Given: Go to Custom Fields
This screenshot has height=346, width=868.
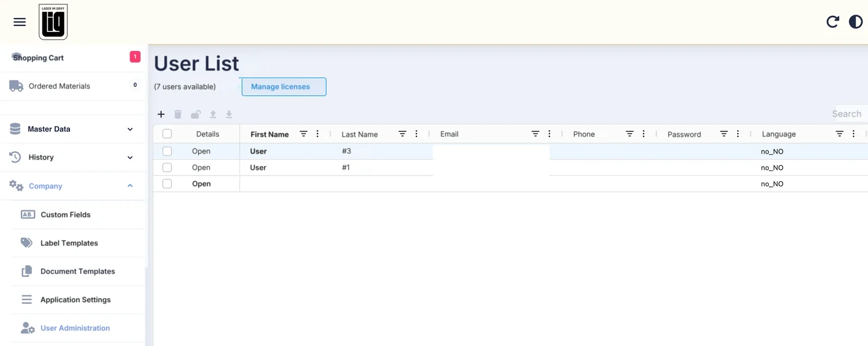Looking at the screenshot, I should pyautogui.click(x=66, y=215).
